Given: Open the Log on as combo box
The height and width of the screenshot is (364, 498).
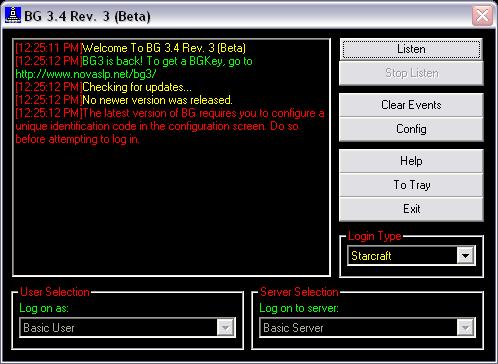Looking at the screenshot, I should 127,328.
